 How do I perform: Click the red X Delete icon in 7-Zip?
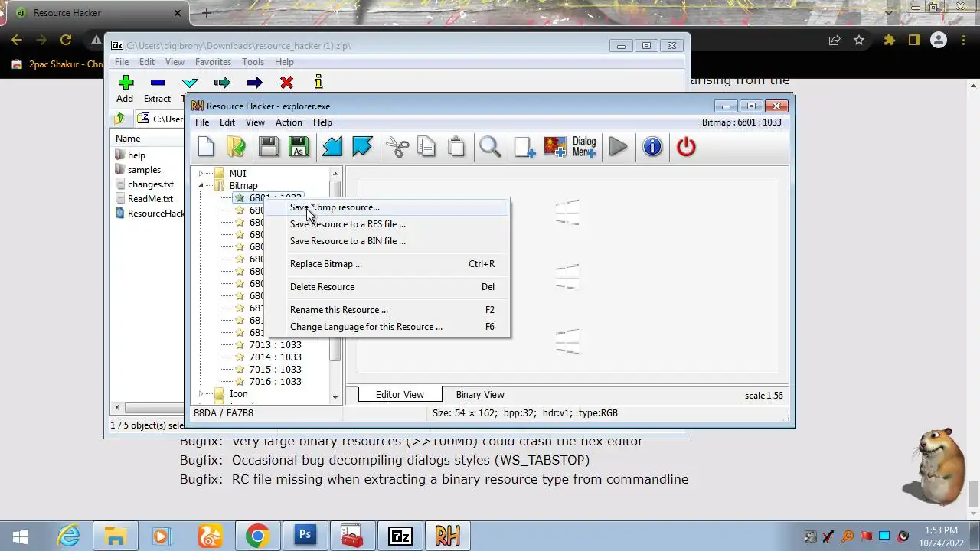(286, 83)
